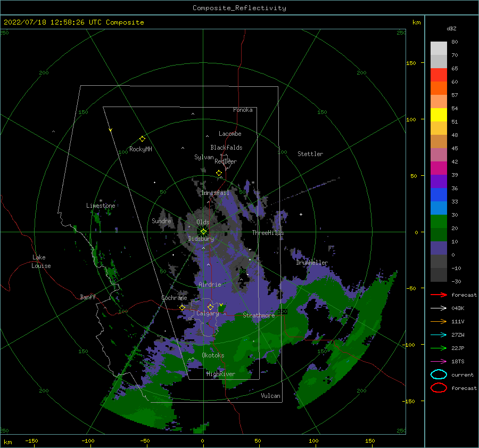Viewport: 479px width, 448px height.
Task: Click the Sundre town label
Action: tap(161, 221)
